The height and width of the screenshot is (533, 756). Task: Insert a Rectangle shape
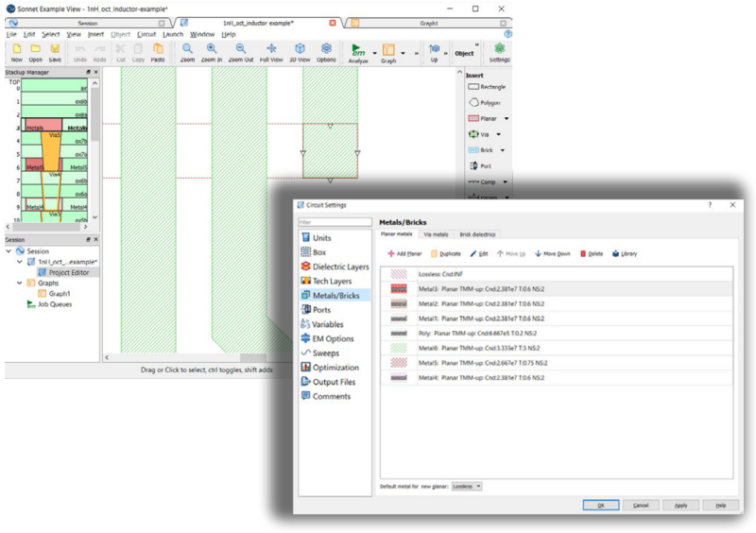pyautogui.click(x=487, y=87)
